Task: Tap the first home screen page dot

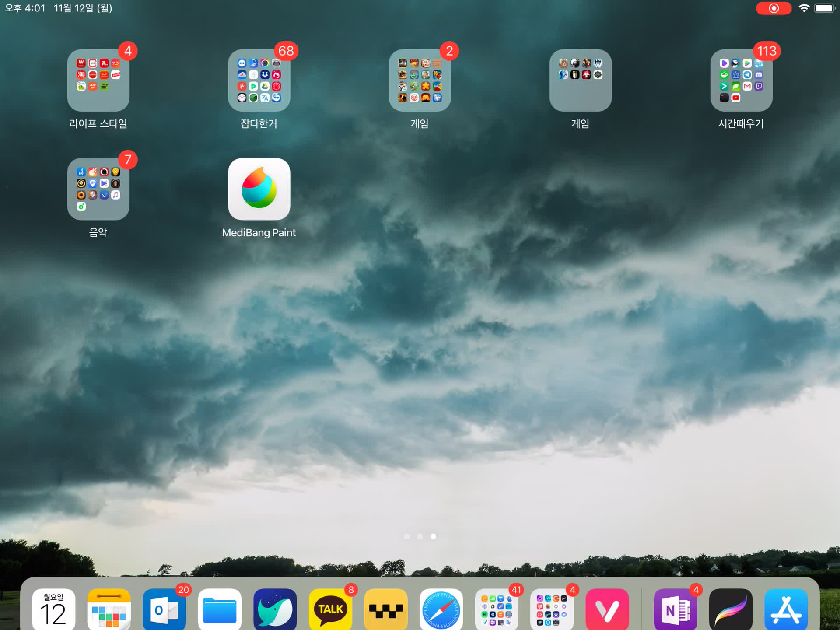Action: [407, 536]
